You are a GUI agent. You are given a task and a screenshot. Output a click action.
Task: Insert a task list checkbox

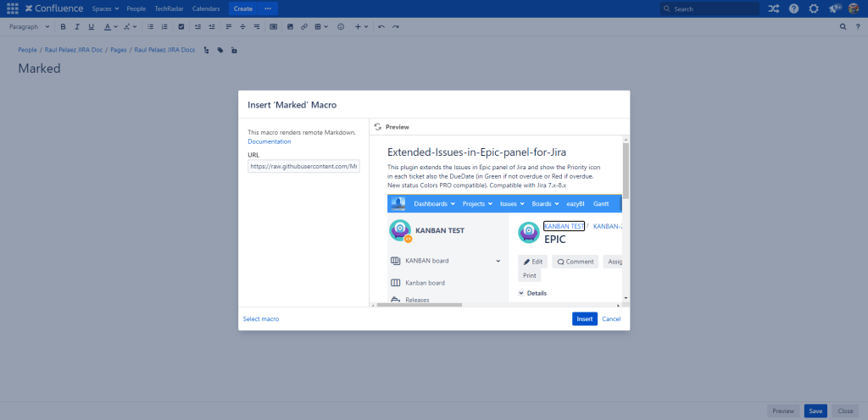click(x=181, y=27)
